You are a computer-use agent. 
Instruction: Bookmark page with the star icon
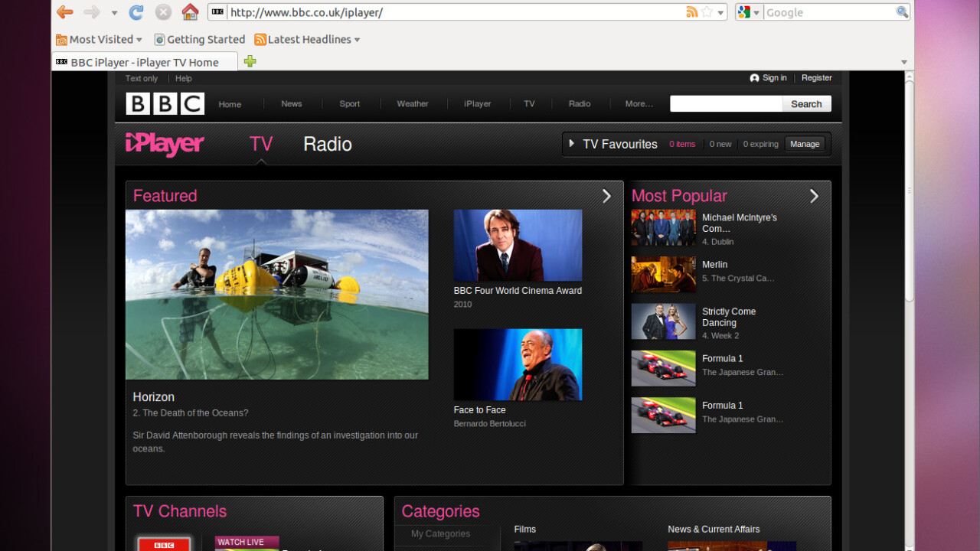707,12
